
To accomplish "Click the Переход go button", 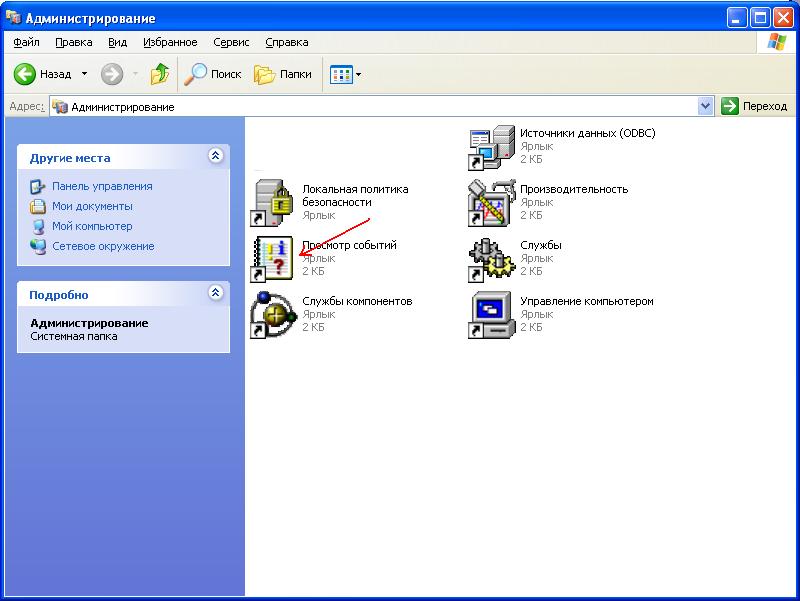I will [755, 106].
